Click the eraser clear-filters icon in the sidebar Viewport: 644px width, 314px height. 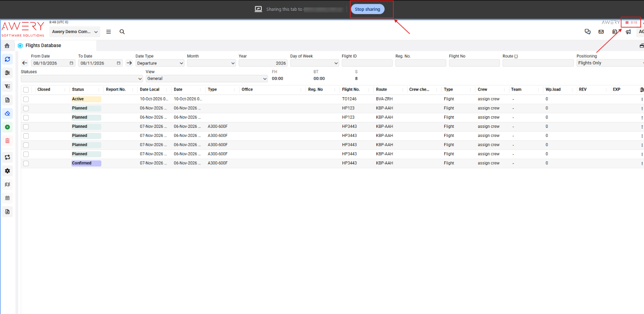[7, 113]
